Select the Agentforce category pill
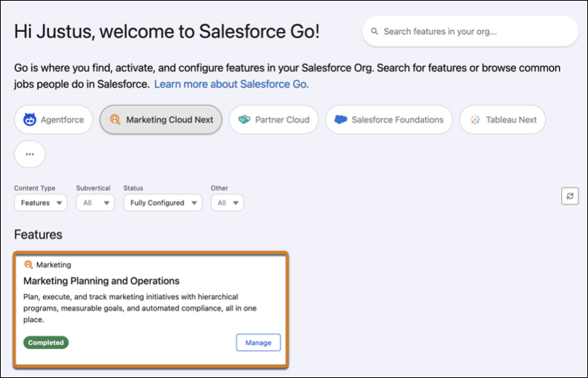The height and width of the screenshot is (378, 588). (x=53, y=120)
